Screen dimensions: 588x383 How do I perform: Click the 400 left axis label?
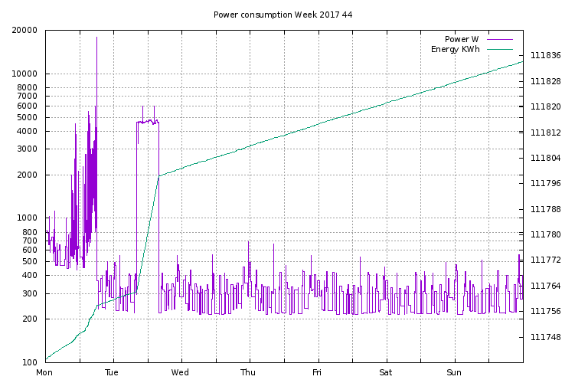click(x=30, y=275)
